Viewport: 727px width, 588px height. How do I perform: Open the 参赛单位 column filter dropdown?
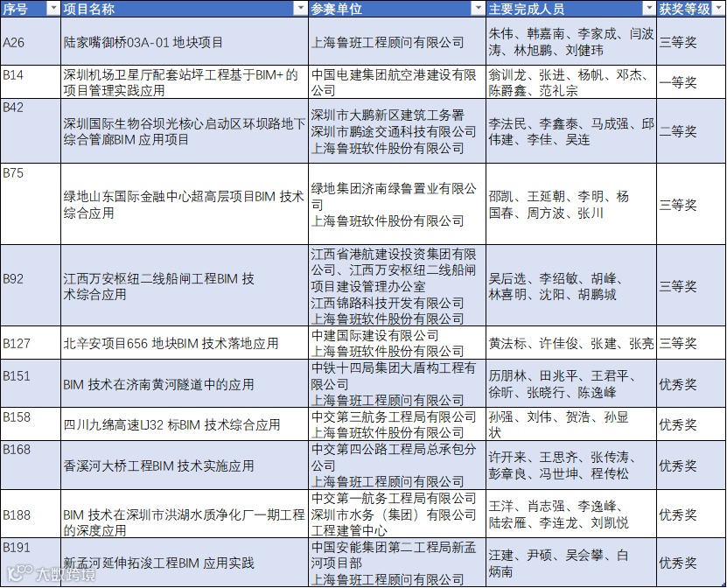(x=478, y=9)
